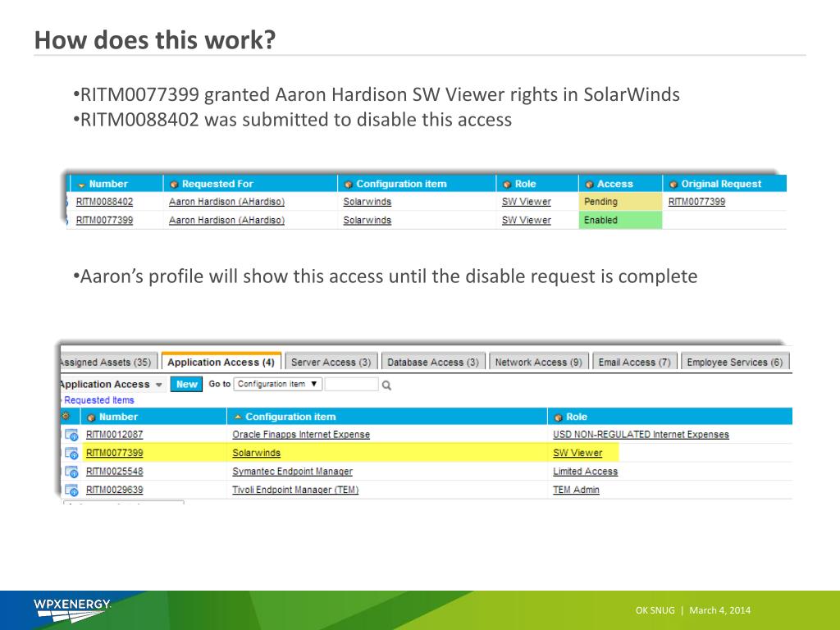Open SW Viewer link in Pending row

tap(526, 202)
